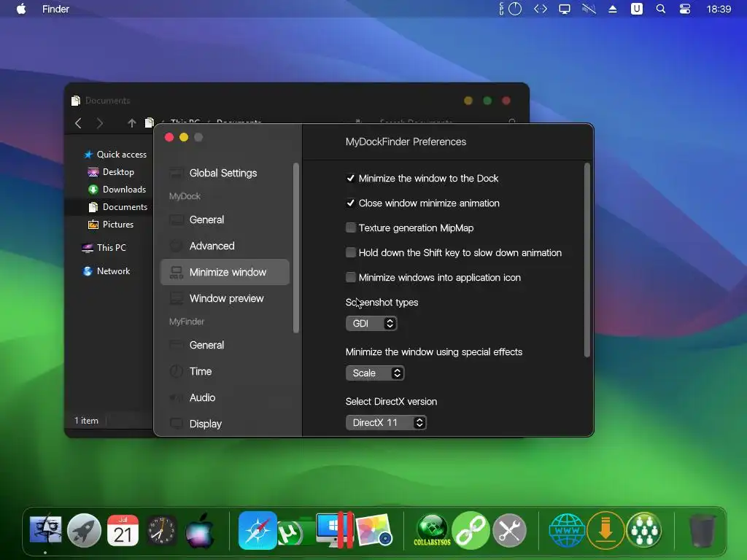Open the Preview photo icon in the dock
The image size is (747, 560).
[x=374, y=530]
